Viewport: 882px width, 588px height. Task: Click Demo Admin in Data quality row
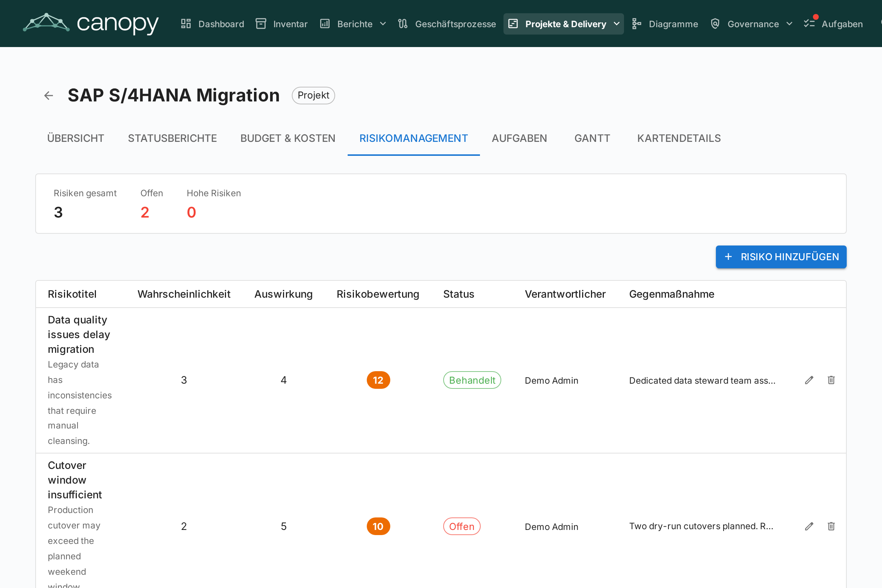point(551,381)
